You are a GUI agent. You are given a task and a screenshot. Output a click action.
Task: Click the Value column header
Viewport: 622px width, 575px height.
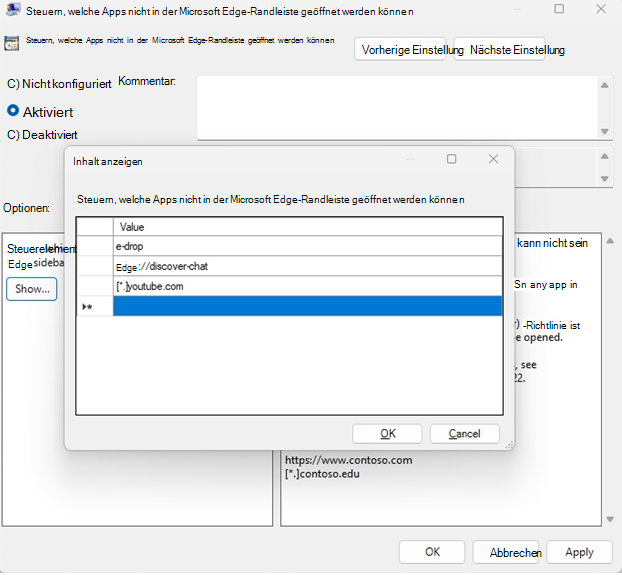click(x=307, y=226)
